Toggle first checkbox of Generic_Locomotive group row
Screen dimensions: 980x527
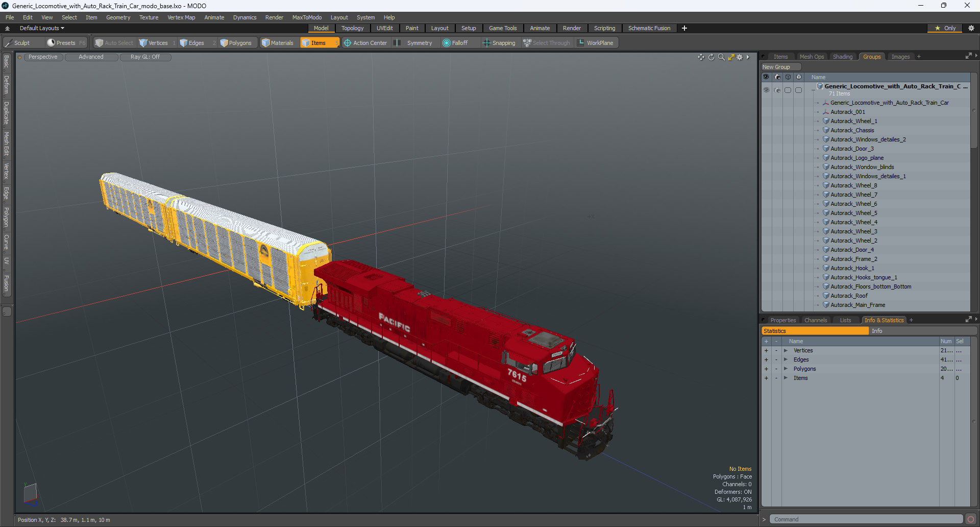click(x=788, y=90)
